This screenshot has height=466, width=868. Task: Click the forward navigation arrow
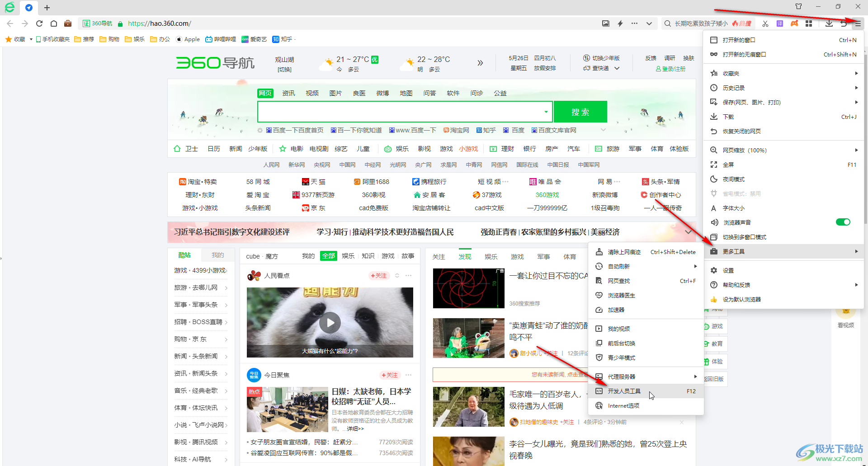(x=25, y=24)
